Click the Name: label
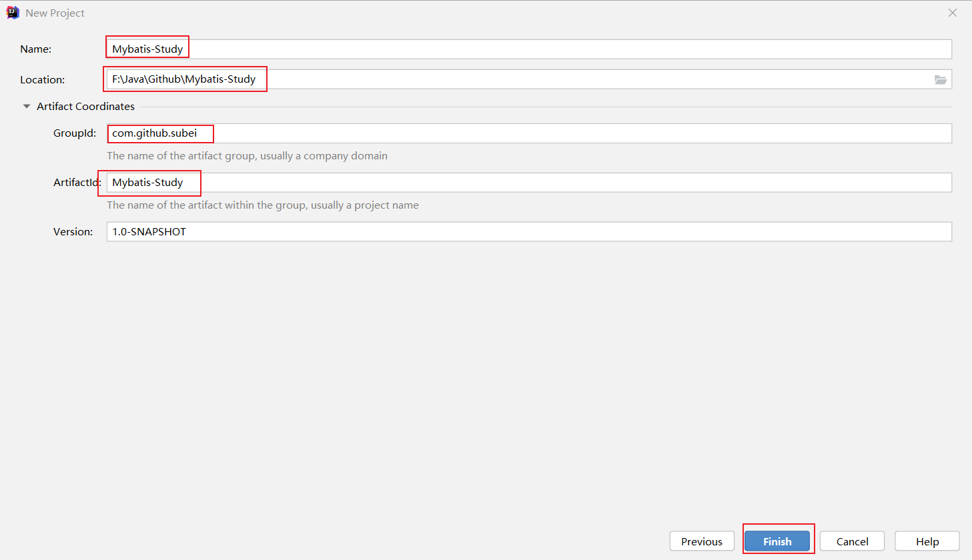The height and width of the screenshot is (560, 972). [36, 49]
